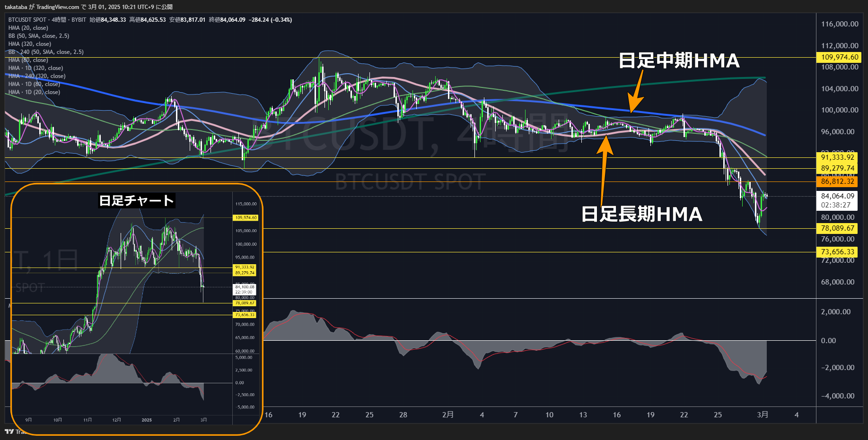Click the change value −284.24 (−0.34%)
This screenshot has width=868, height=440.
(271, 20)
